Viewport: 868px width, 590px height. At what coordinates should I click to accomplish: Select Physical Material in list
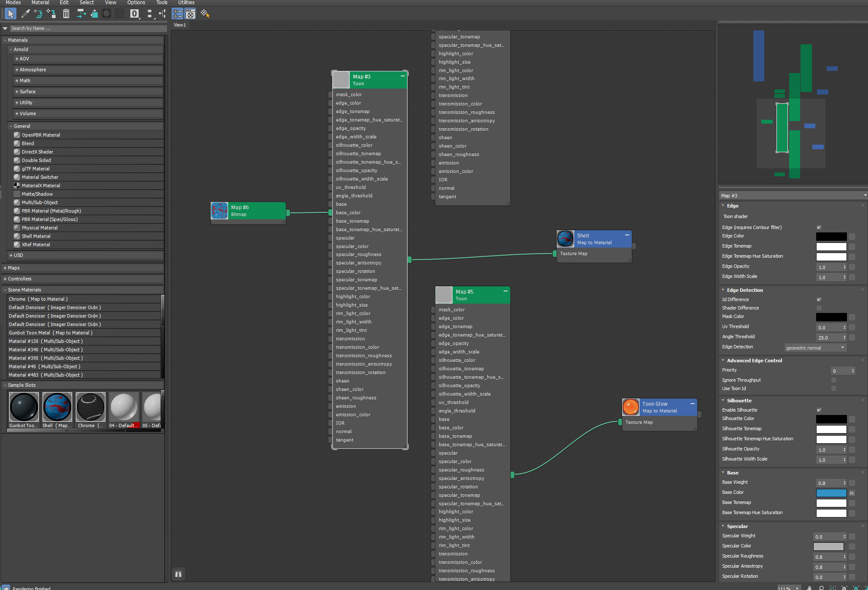(40, 228)
